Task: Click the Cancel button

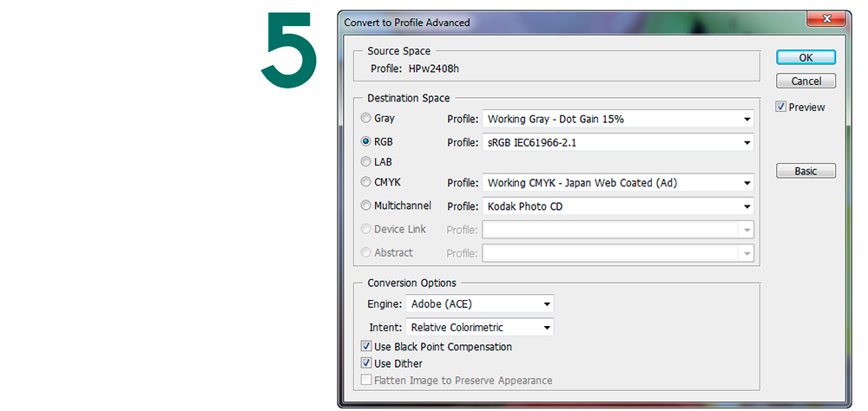Action: tap(806, 81)
